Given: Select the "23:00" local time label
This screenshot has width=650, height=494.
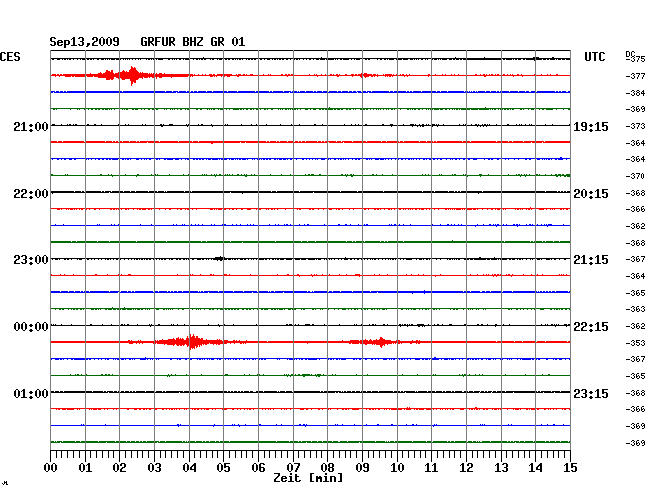Looking at the screenshot, I should tap(31, 260).
